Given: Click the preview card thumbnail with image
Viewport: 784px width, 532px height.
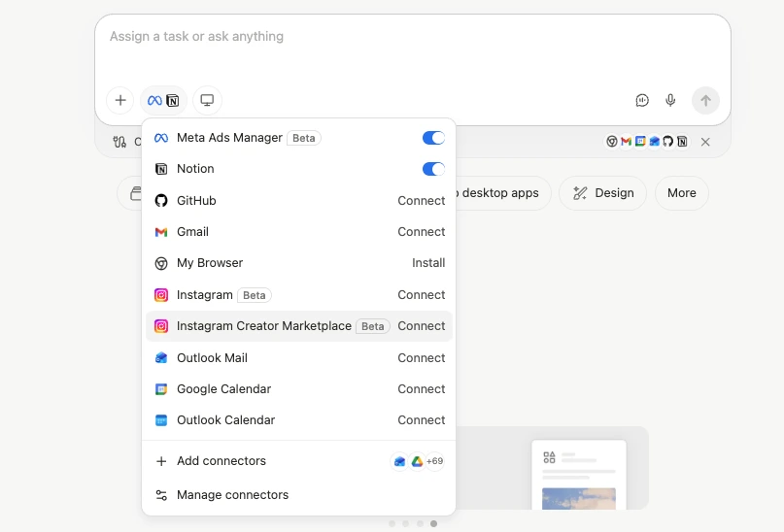Looking at the screenshot, I should (x=579, y=475).
